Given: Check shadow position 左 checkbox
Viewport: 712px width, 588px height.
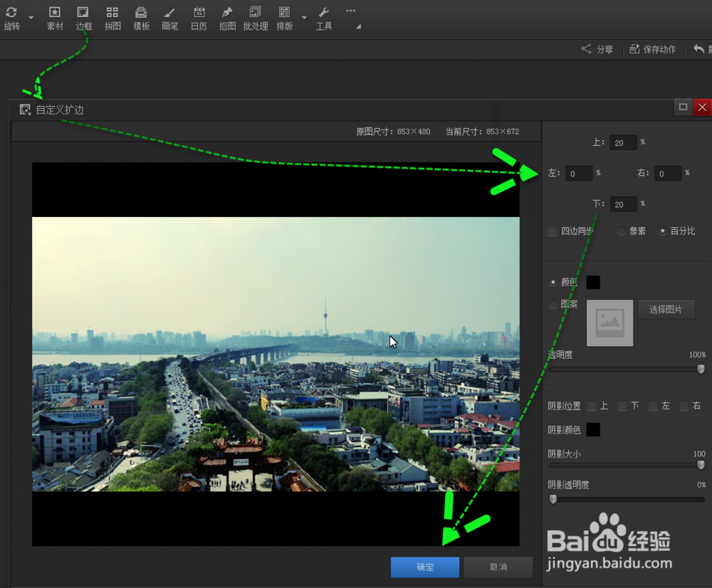Looking at the screenshot, I should tap(653, 406).
